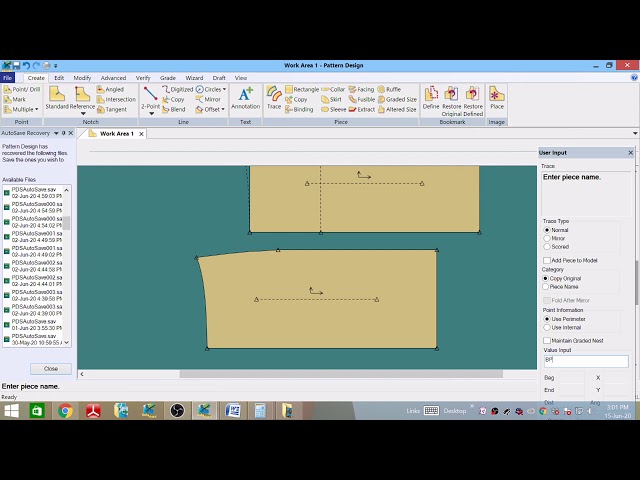
Task: Click the horizontal canvas scrollbar
Action: point(341,374)
